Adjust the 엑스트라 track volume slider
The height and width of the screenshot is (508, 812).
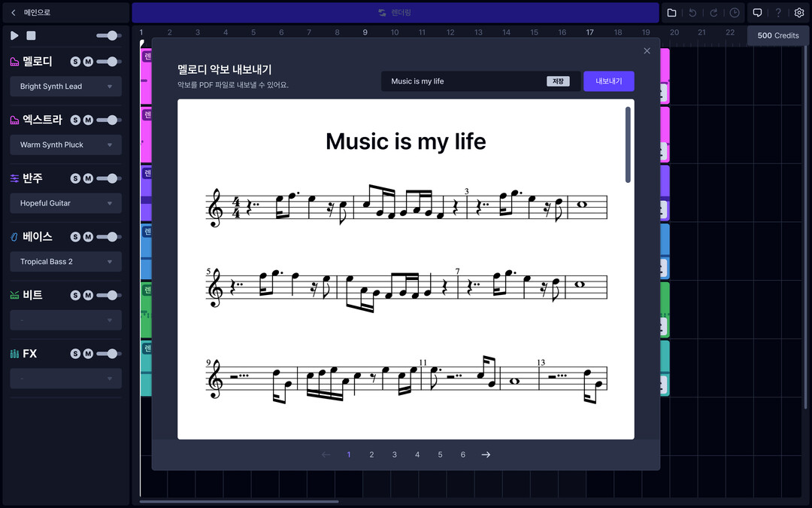pyautogui.click(x=109, y=120)
